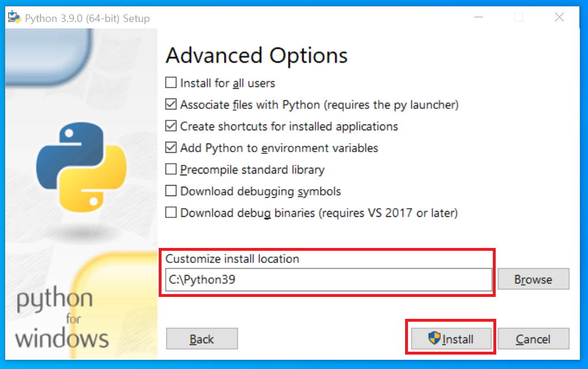The image size is (588, 369).
Task: Open Browse to choose install folder
Action: (533, 279)
